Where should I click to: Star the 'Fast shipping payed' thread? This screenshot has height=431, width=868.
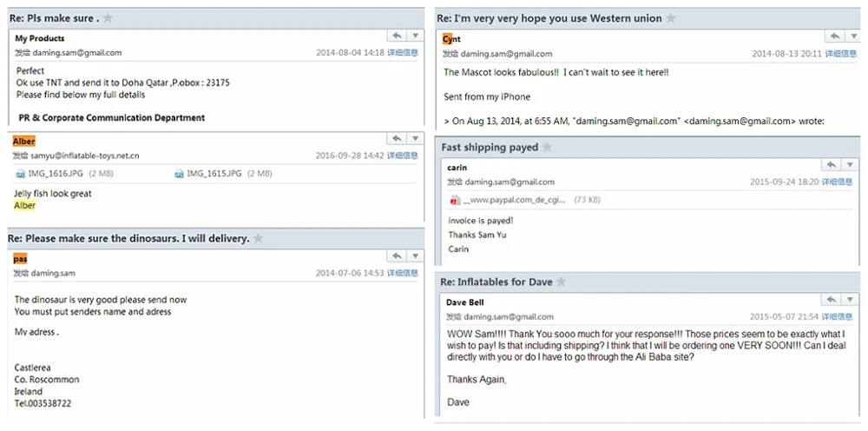tap(547, 148)
